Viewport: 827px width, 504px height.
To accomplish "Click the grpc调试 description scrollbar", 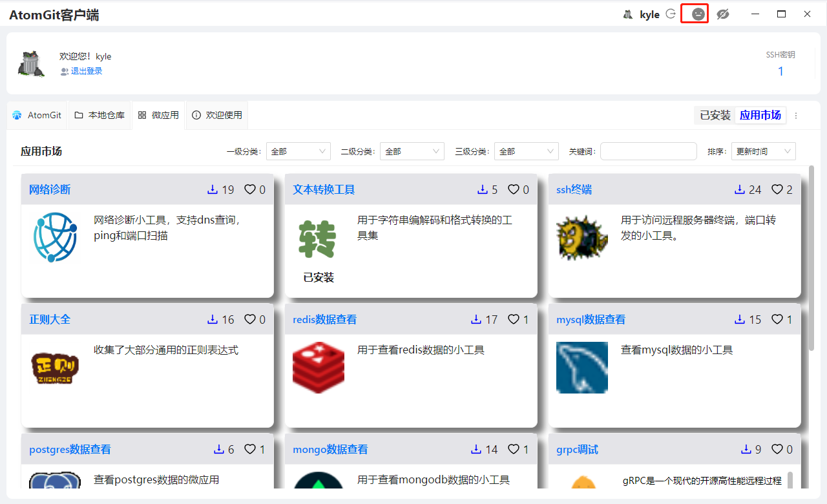I will (790, 480).
